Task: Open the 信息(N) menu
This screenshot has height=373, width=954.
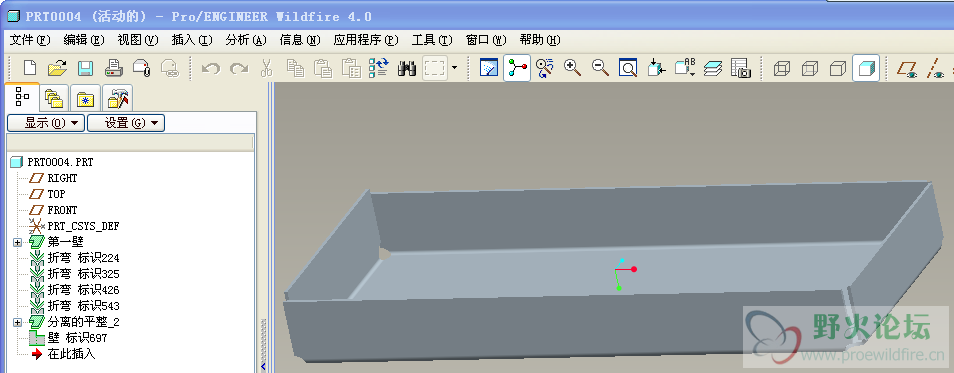Action: coord(299,40)
